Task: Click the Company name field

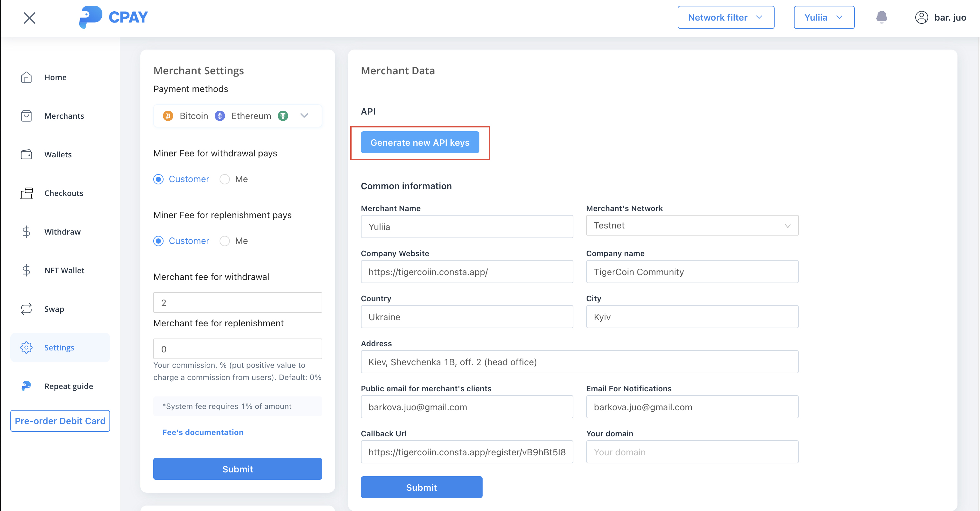Action: [x=692, y=272]
